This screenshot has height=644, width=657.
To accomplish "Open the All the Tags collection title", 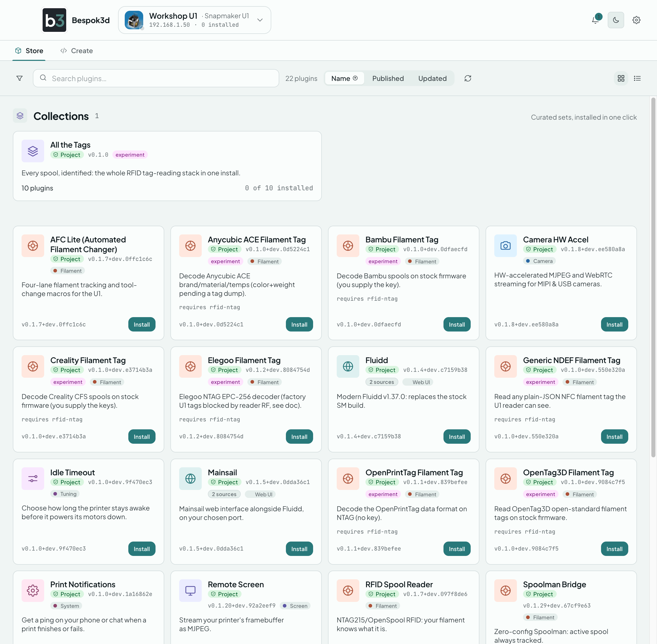I will point(70,145).
